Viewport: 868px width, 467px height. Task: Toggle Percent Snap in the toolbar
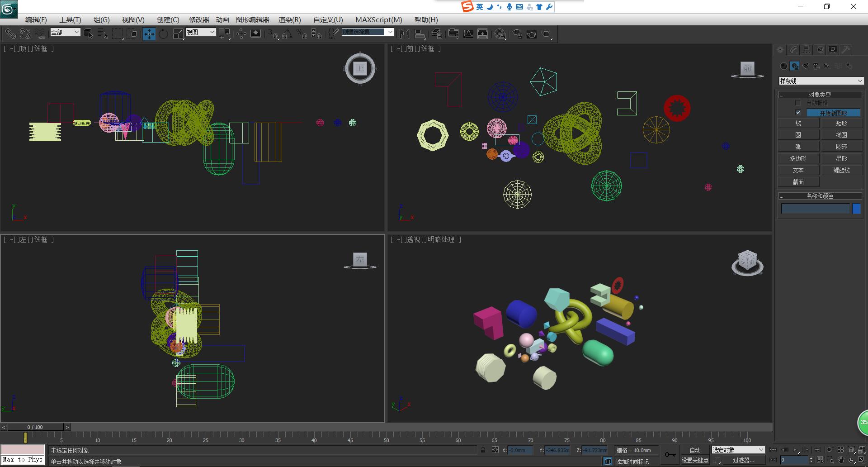[302, 34]
